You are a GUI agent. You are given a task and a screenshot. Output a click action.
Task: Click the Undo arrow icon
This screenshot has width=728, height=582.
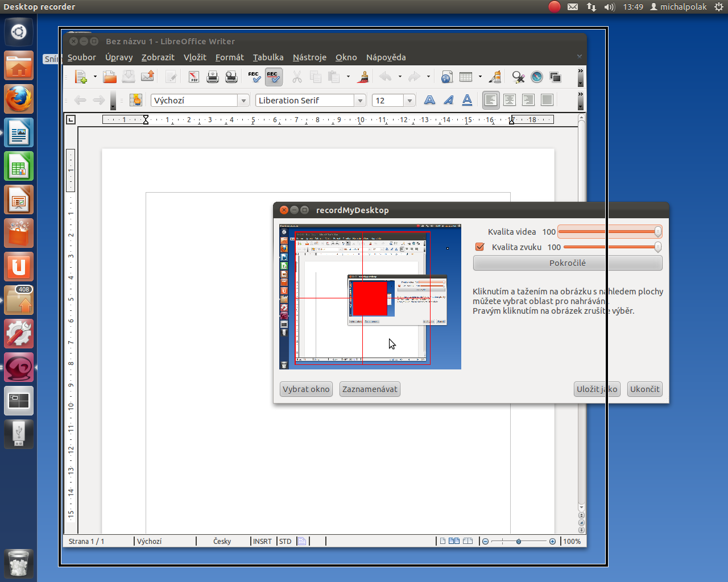click(x=386, y=77)
